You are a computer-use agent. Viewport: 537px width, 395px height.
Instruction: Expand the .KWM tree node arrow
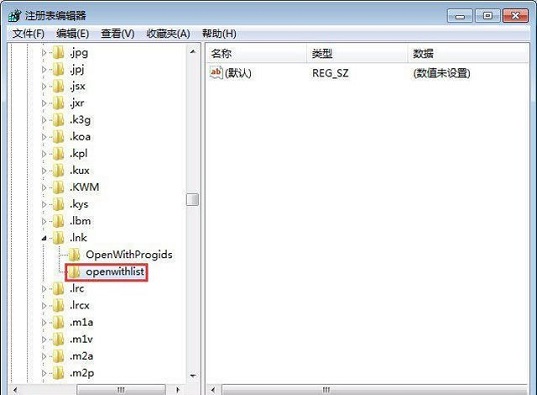click(x=44, y=187)
